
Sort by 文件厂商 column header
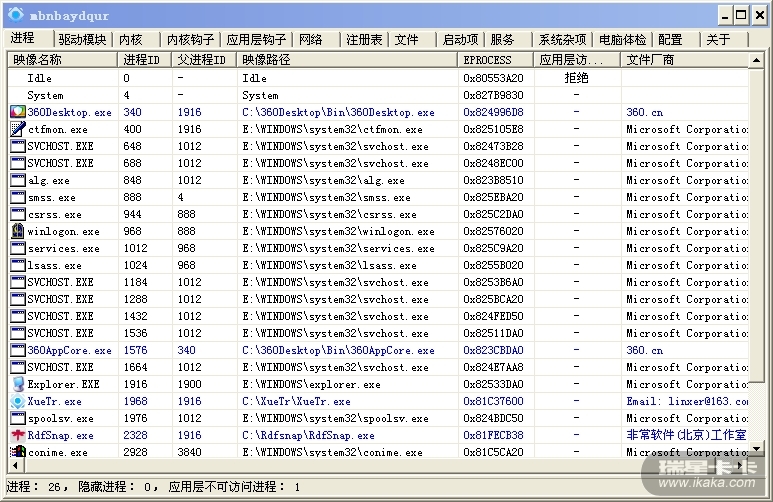[x=684, y=60]
